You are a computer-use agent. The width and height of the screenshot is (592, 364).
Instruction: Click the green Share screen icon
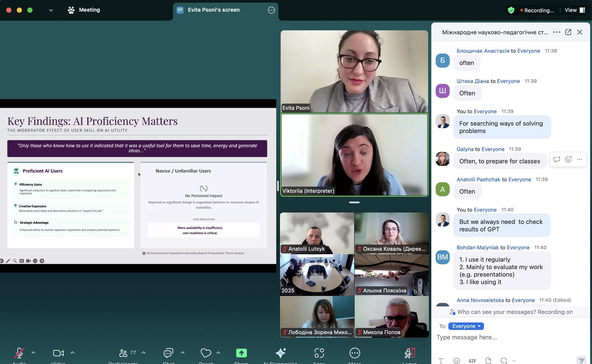pos(241,353)
